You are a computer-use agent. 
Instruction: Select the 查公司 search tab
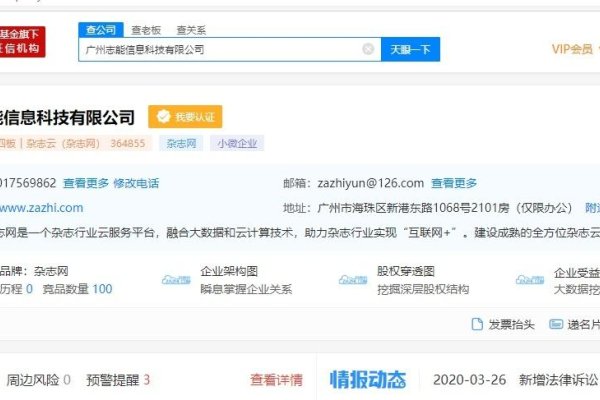pyautogui.click(x=101, y=29)
